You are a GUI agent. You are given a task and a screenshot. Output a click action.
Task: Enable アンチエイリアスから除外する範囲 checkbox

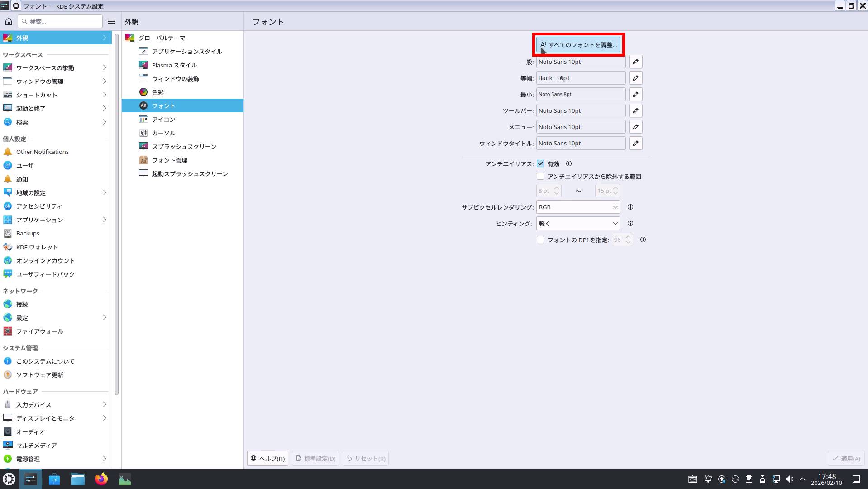tap(540, 176)
